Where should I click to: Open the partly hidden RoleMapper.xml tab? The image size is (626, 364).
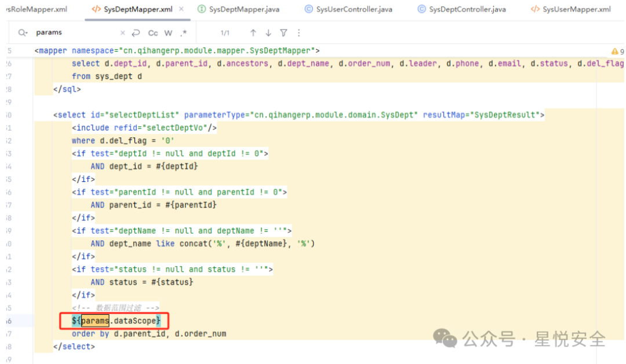point(37,9)
